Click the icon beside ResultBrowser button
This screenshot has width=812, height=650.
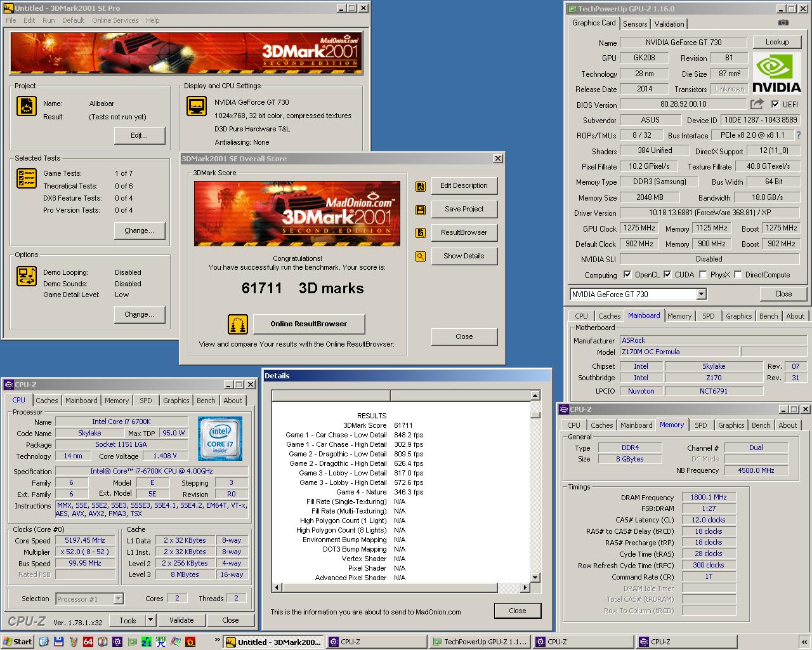point(421,233)
